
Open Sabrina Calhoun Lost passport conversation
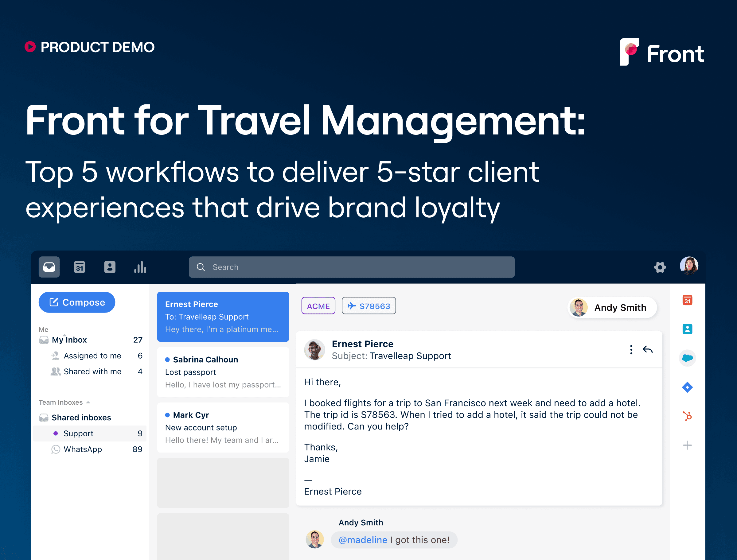tap(223, 372)
